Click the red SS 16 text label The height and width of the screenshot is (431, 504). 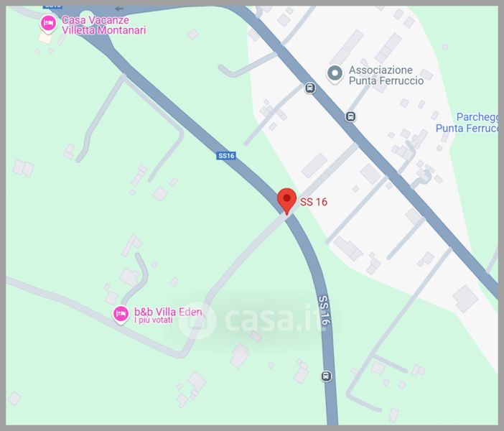tap(314, 202)
